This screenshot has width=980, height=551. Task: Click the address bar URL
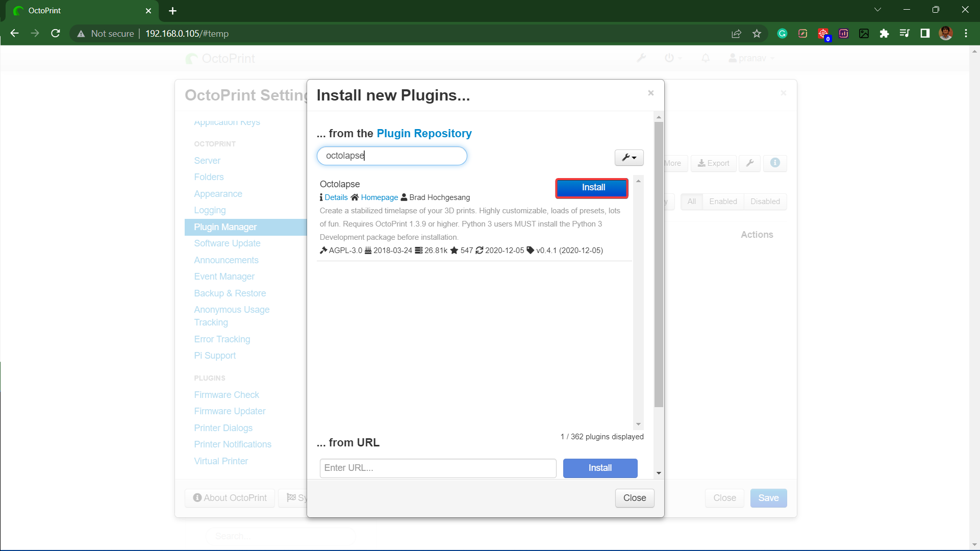[187, 34]
